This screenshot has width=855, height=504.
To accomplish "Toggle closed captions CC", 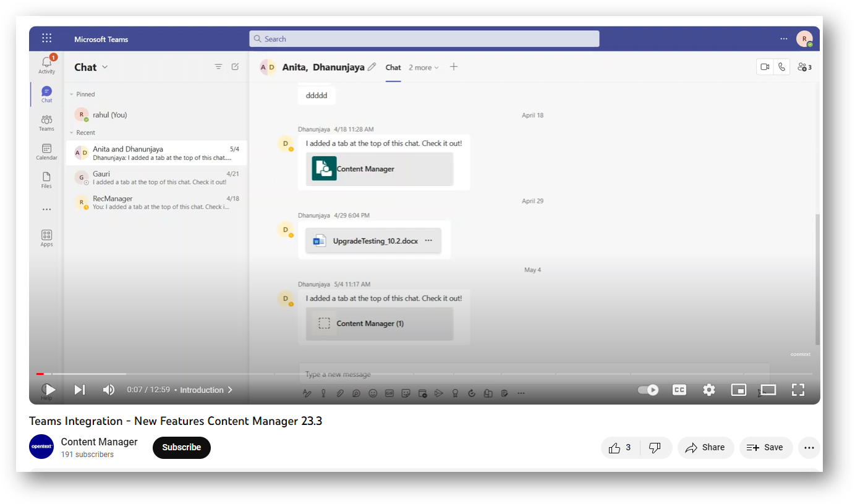I will click(x=679, y=390).
